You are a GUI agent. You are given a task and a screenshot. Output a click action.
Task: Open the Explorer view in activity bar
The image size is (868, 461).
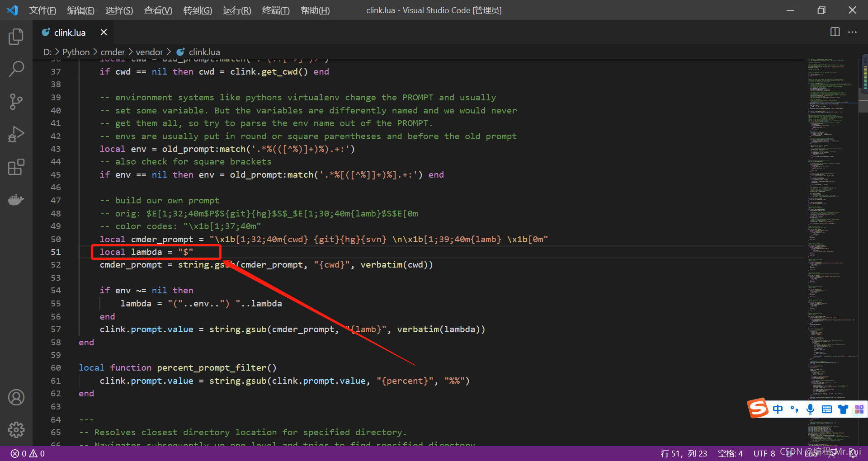point(16,36)
